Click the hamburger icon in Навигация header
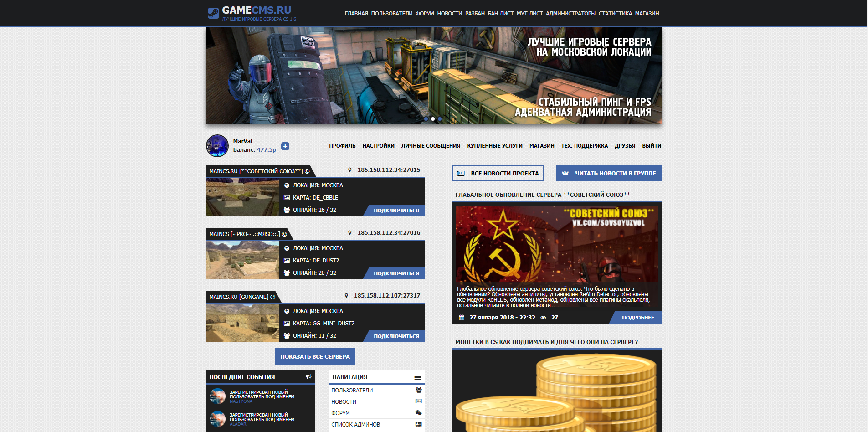This screenshot has width=868, height=432. pos(417,377)
